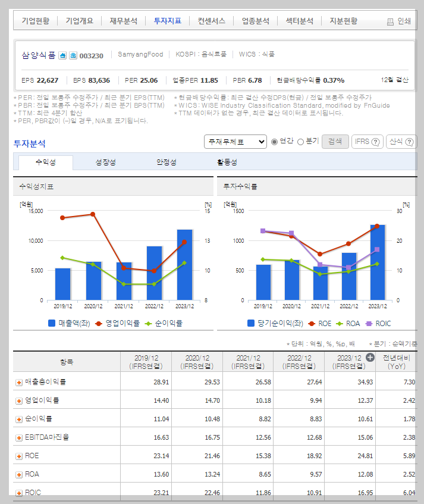Switch to the 수익성 tab

[46, 162]
